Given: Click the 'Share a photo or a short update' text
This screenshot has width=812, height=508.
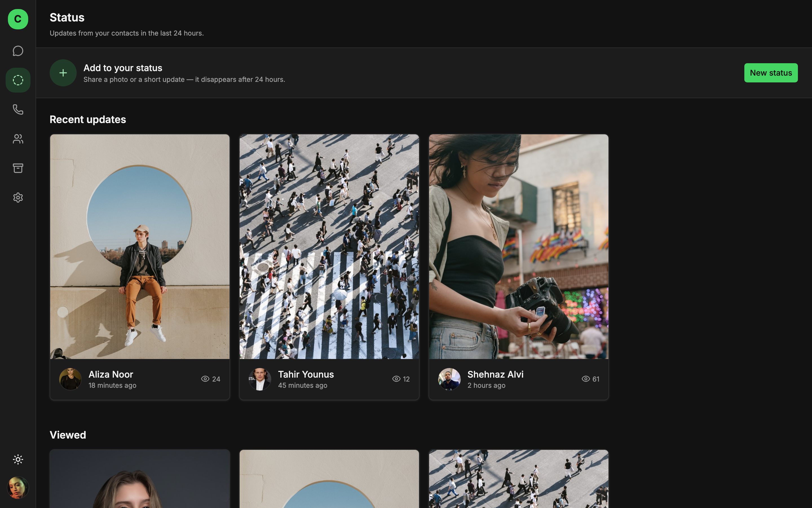Looking at the screenshot, I should (184, 80).
